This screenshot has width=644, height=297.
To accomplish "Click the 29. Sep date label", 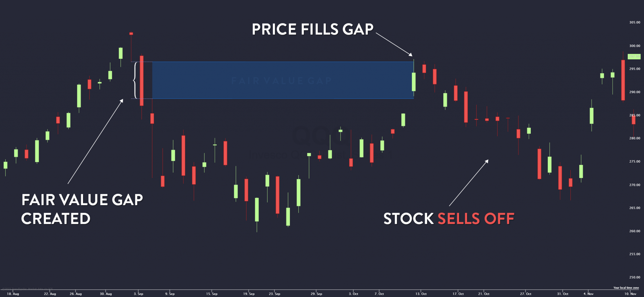I will click(316, 294).
